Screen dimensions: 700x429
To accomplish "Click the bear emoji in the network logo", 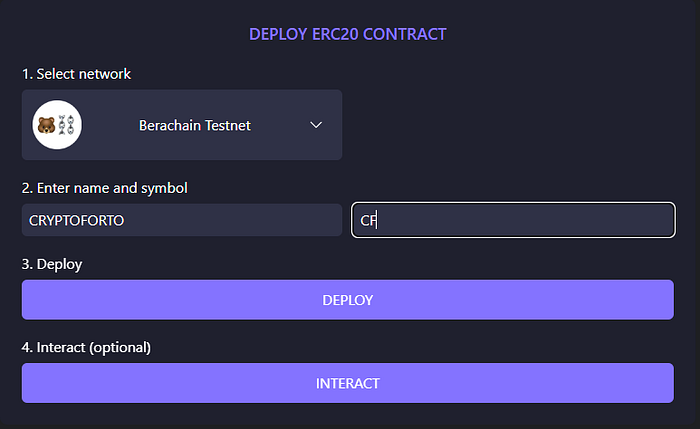I will click(46, 126).
